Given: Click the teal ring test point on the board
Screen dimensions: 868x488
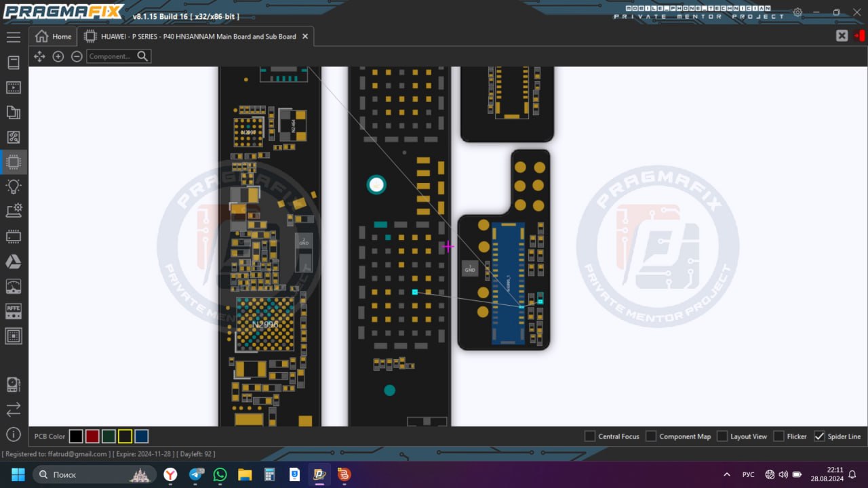Looking at the screenshot, I should pos(376,184).
